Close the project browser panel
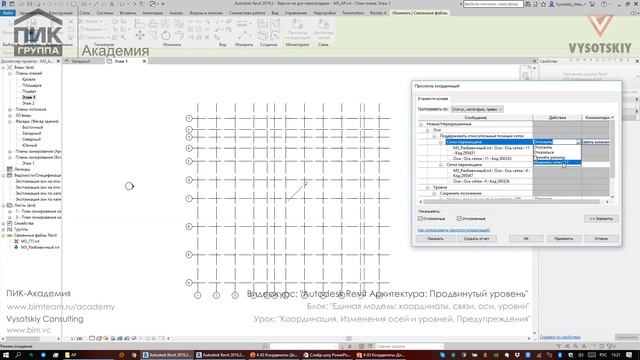The width and height of the screenshot is (640, 360). [x=58, y=61]
